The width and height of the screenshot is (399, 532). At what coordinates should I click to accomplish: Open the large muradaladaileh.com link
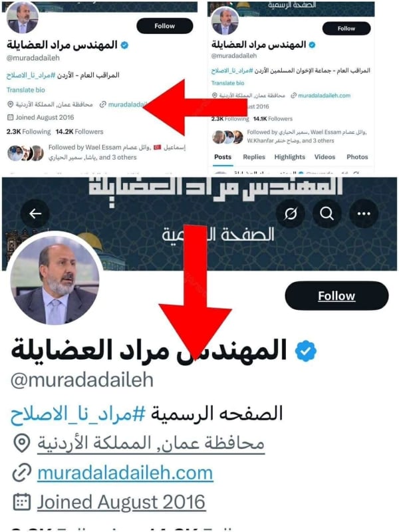click(x=125, y=473)
